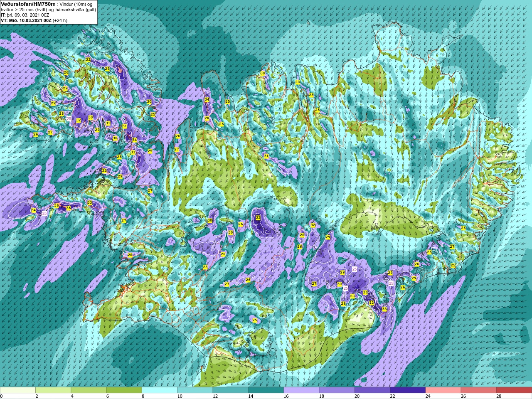This screenshot has height=399, width=532.
Task: Click the '24' tick label on the legend scale
Action: [428, 396]
